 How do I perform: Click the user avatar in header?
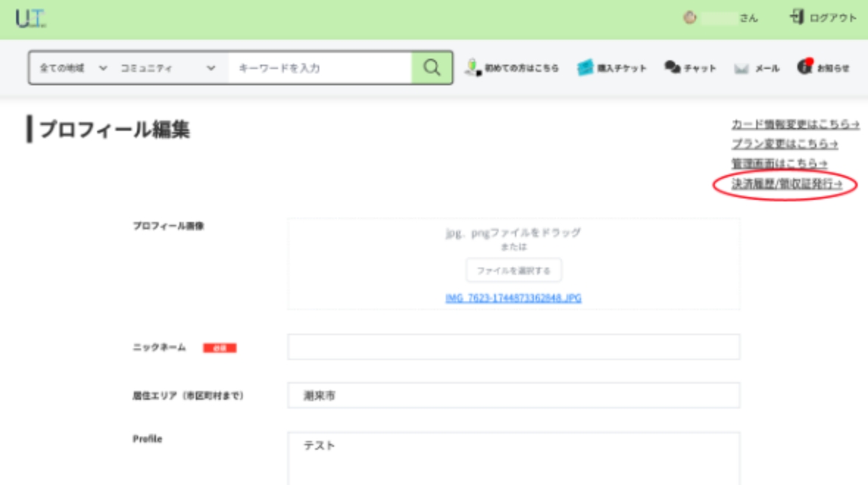click(689, 18)
